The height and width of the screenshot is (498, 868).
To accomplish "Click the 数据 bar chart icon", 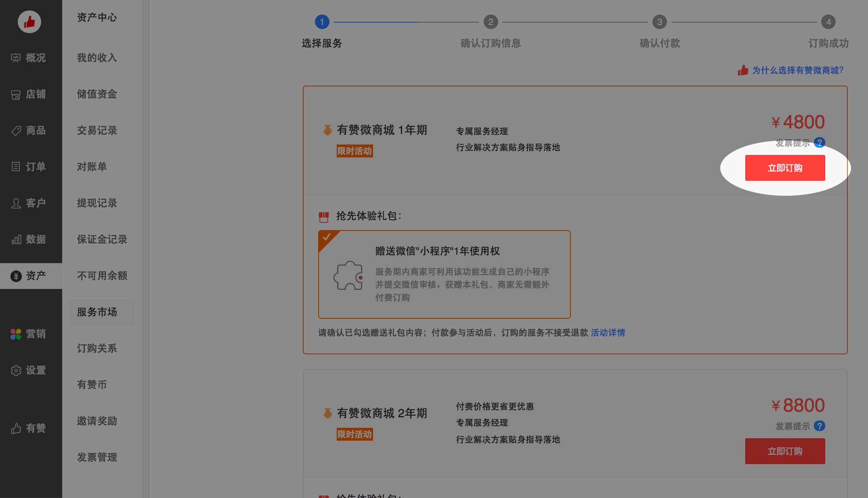I will click(x=16, y=240).
